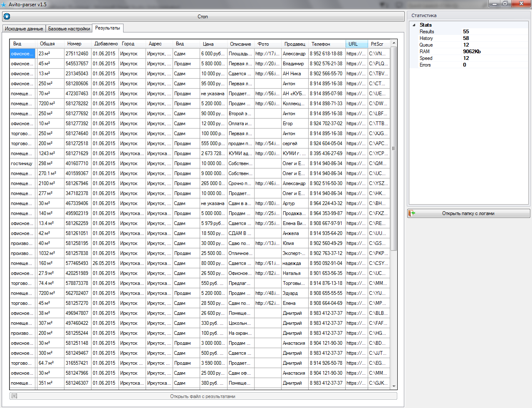Screen dimensions: 532x408
Task: Click the Добавлено column header
Action: point(106,44)
